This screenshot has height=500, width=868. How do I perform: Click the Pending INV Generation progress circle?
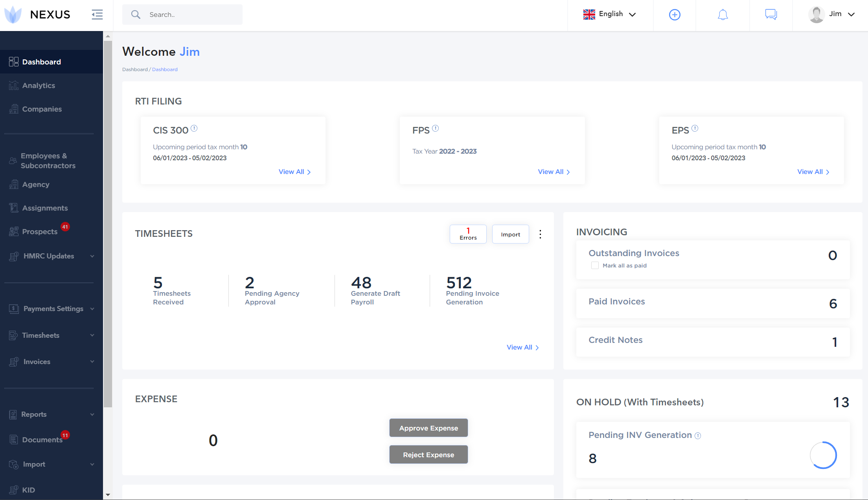824,455
